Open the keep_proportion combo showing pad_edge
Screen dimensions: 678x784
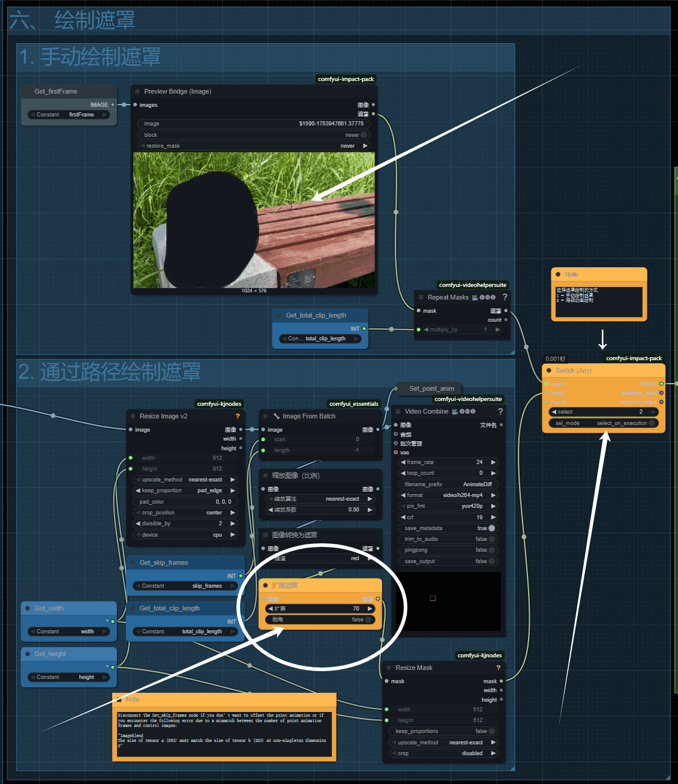pyautogui.click(x=185, y=490)
